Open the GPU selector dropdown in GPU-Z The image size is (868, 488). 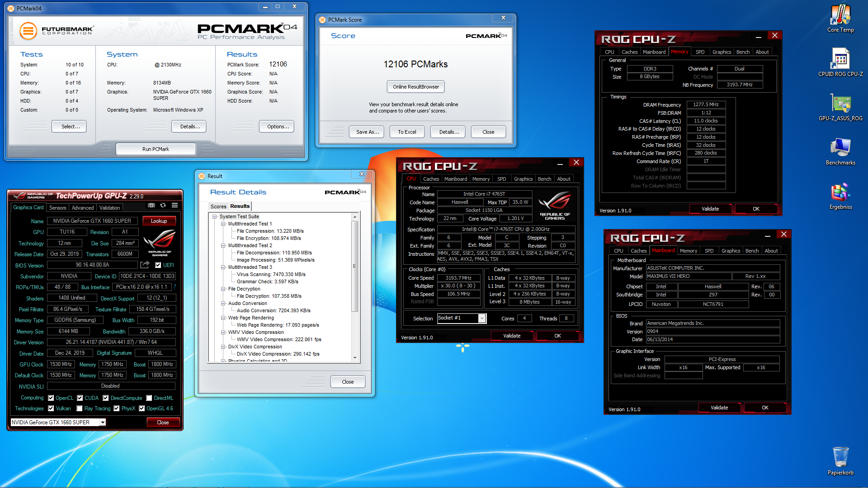click(x=103, y=422)
